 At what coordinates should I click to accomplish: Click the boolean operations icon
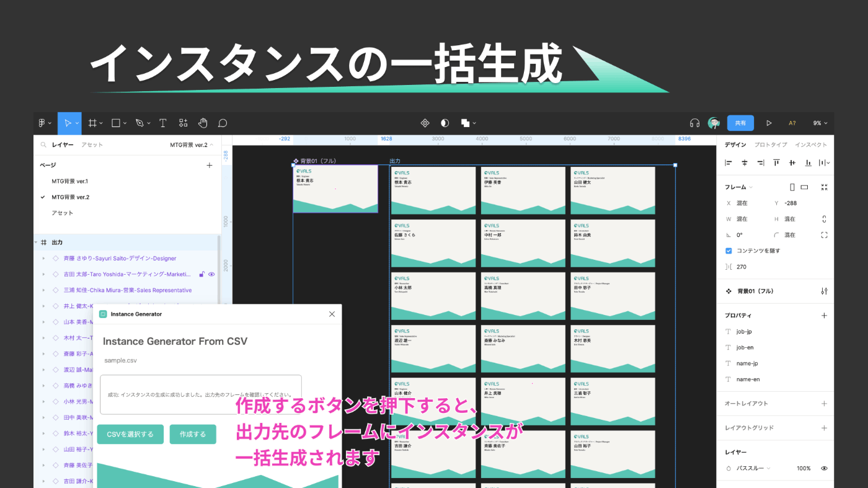[466, 123]
